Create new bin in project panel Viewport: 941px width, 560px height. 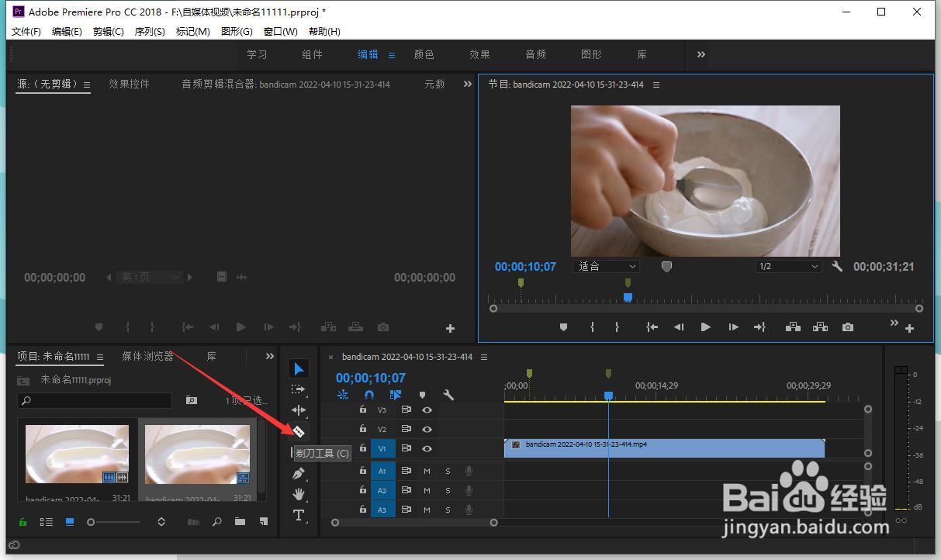[x=240, y=522]
